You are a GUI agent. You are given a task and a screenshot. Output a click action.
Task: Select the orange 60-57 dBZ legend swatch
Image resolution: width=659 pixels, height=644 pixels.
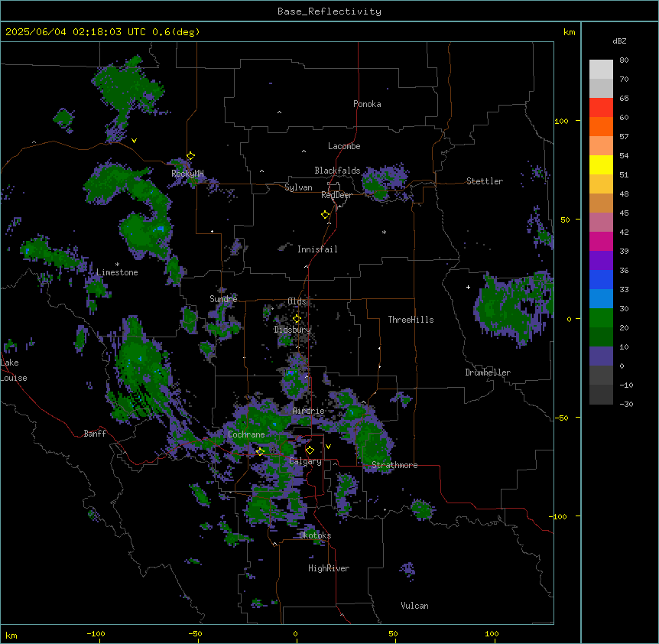click(601, 127)
